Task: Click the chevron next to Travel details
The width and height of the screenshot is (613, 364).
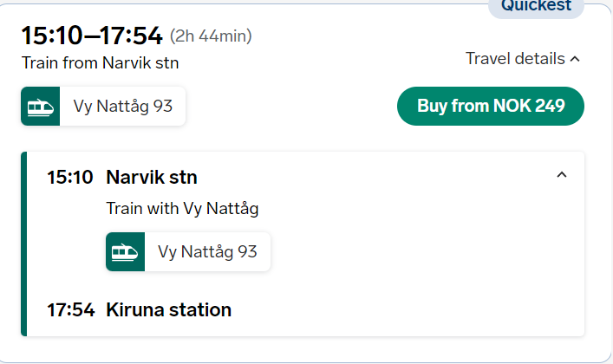Action: pyautogui.click(x=575, y=59)
